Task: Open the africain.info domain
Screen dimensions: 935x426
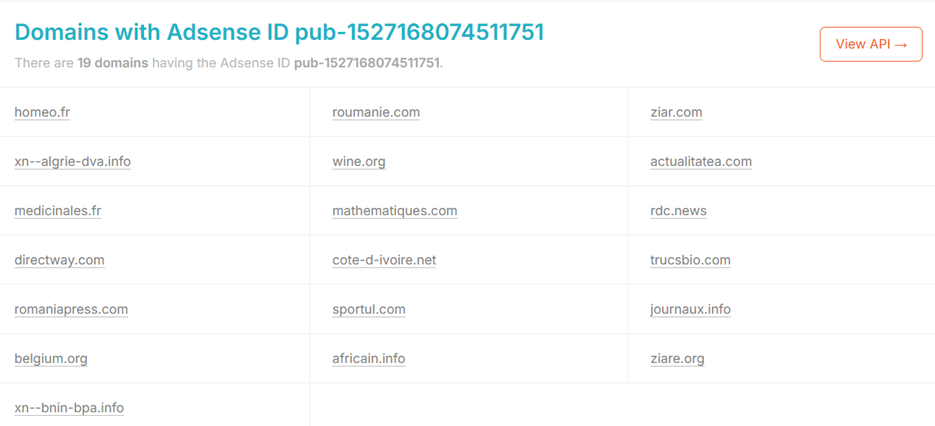Action: point(369,359)
